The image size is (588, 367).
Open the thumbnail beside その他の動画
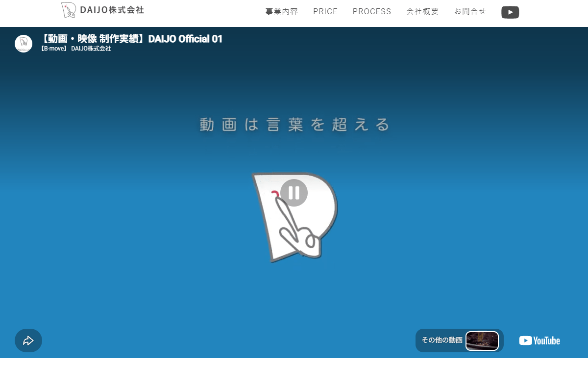pos(482,341)
